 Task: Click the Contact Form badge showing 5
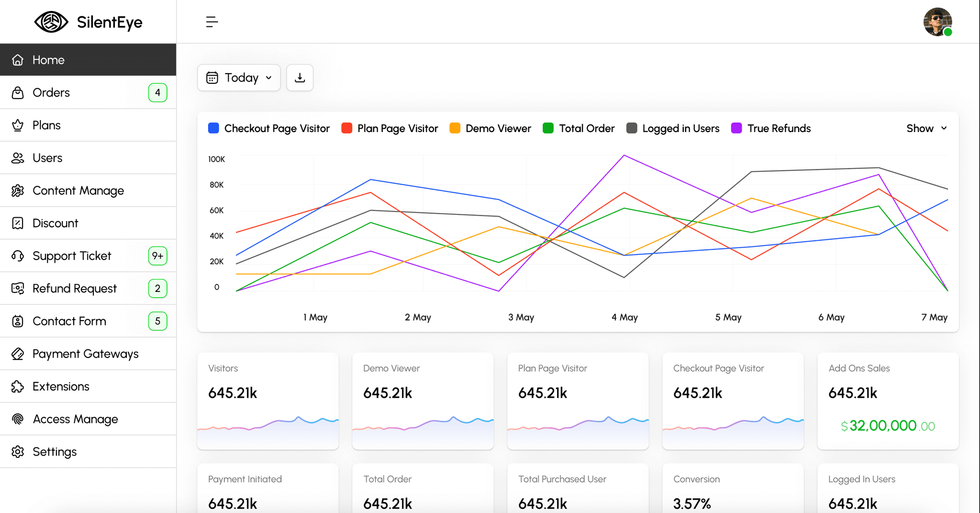tap(157, 321)
